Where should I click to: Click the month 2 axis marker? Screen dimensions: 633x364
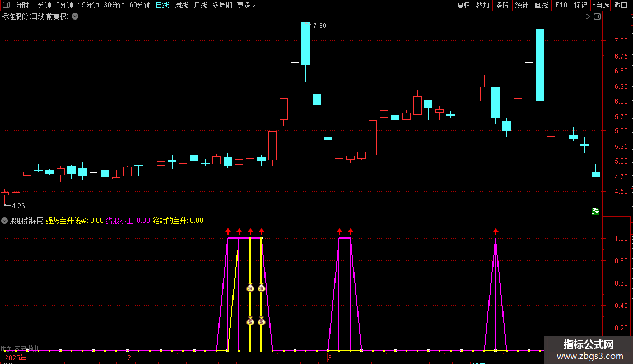click(x=129, y=357)
